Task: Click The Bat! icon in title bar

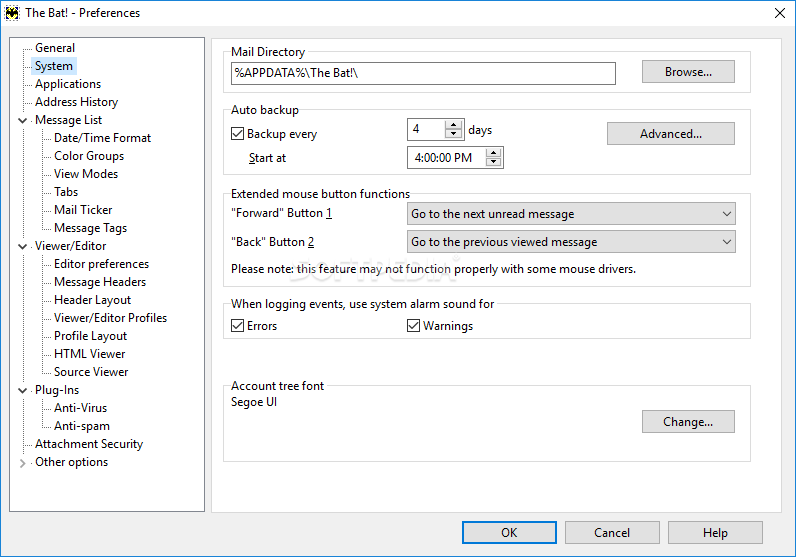Action: (x=12, y=13)
